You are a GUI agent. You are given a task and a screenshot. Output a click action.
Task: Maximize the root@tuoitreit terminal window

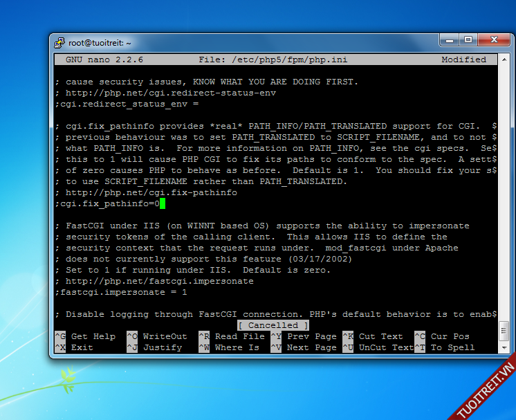(x=468, y=40)
